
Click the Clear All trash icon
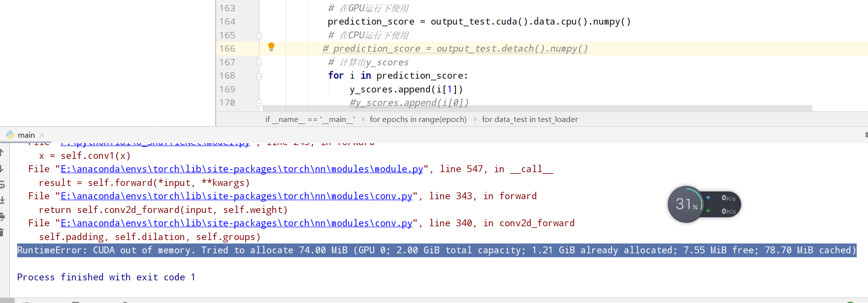coord(2,232)
